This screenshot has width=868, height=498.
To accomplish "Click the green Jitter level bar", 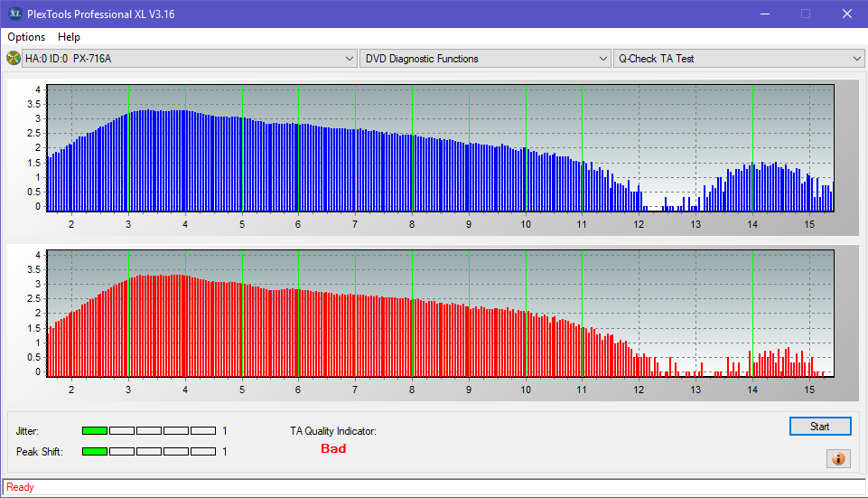I will coord(95,430).
